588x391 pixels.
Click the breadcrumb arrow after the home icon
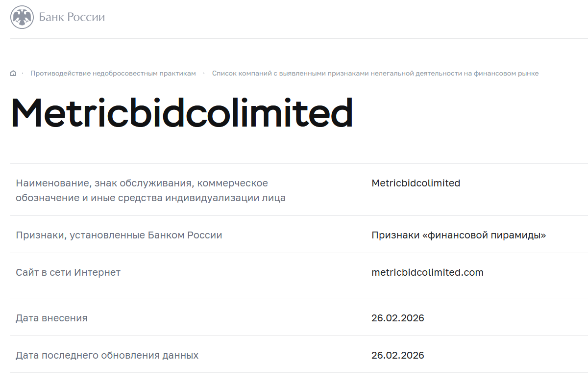point(23,74)
